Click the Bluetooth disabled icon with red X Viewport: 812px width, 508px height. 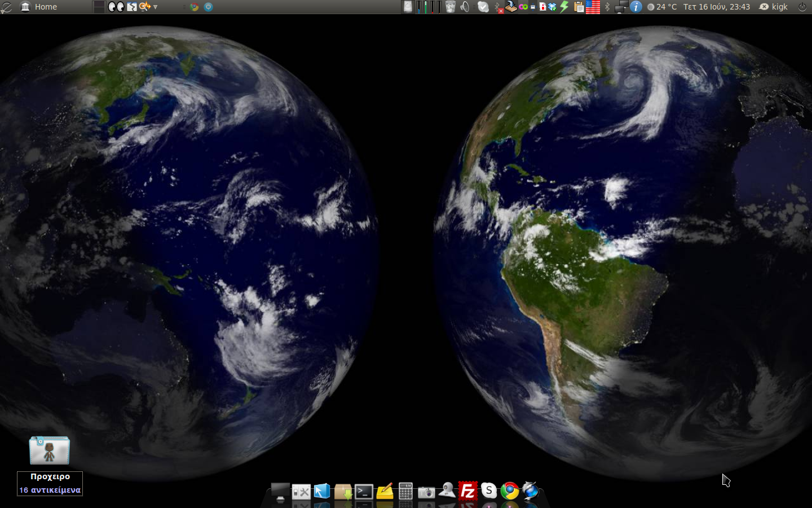pyautogui.click(x=498, y=7)
